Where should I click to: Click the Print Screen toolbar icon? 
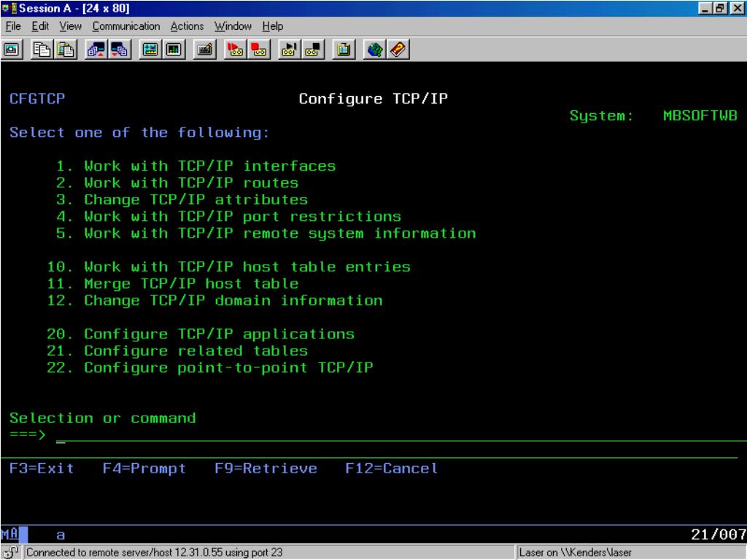[x=12, y=50]
